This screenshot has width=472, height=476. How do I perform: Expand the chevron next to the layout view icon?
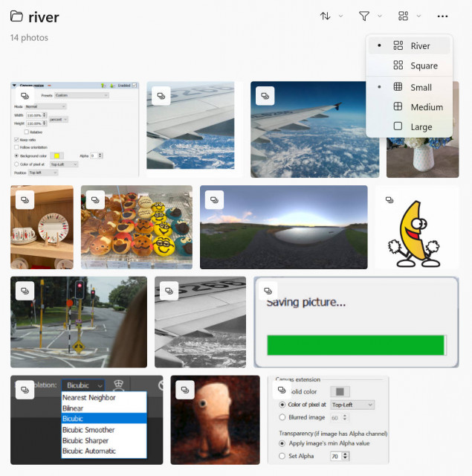pyautogui.click(x=418, y=16)
